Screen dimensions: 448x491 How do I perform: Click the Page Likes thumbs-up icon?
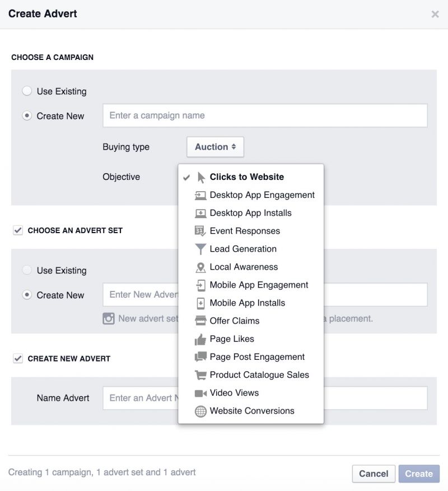point(200,339)
